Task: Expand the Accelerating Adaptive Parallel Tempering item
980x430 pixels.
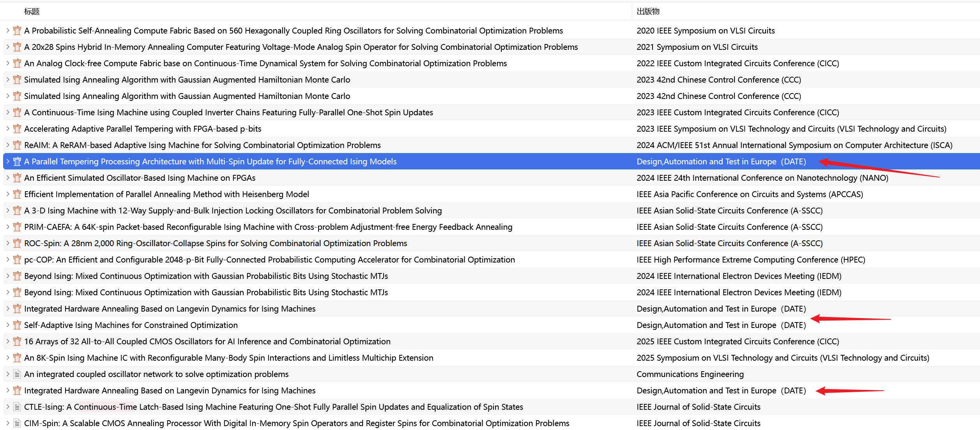Action: point(7,129)
